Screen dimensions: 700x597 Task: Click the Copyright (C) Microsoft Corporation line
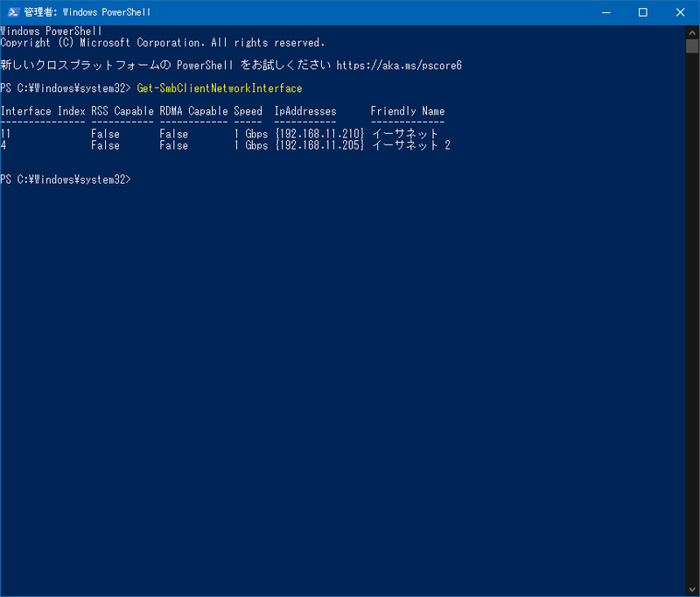(163, 43)
